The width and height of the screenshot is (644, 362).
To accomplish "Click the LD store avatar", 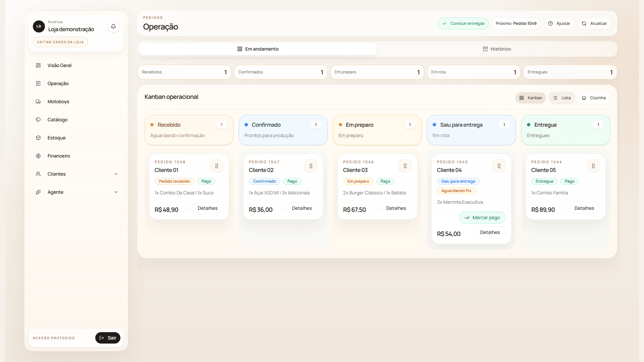I will pos(39,26).
